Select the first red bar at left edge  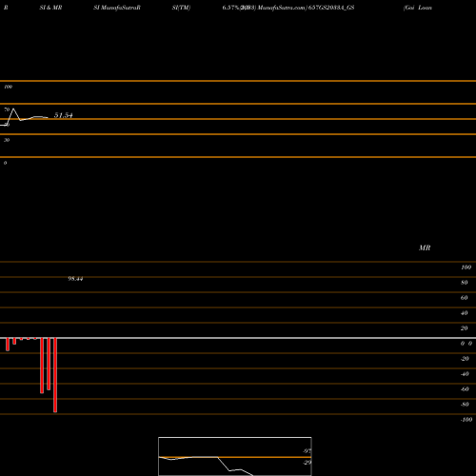[x=8, y=345]
